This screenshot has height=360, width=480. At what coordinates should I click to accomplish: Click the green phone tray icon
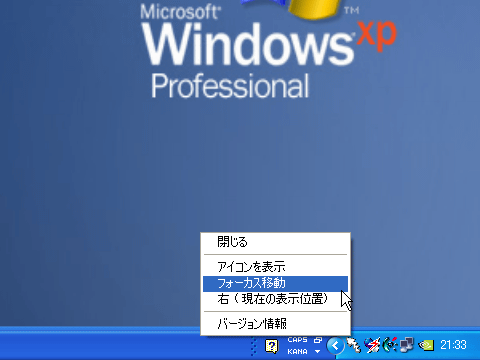[x=390, y=345]
